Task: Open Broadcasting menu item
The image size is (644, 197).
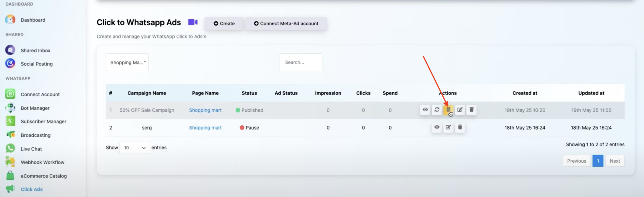Action: pyautogui.click(x=36, y=135)
